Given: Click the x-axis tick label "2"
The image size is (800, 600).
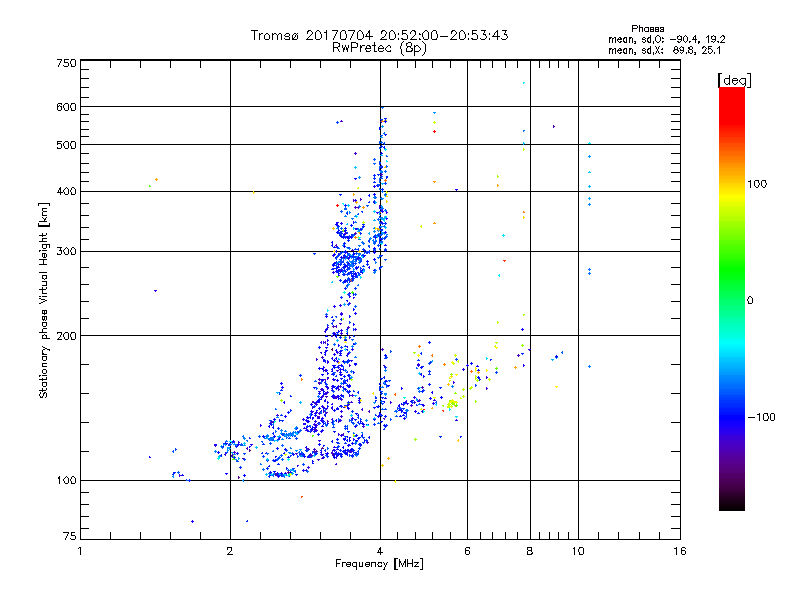Looking at the screenshot, I should coord(230,551).
